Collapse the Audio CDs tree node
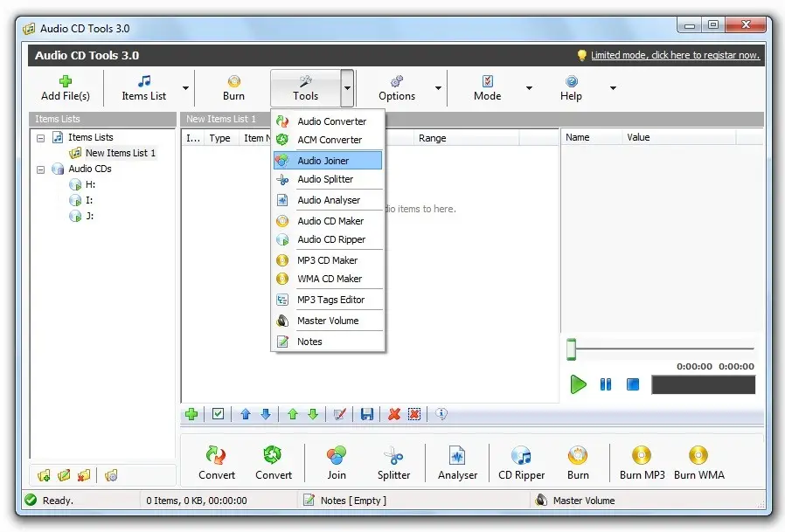 tap(40, 169)
